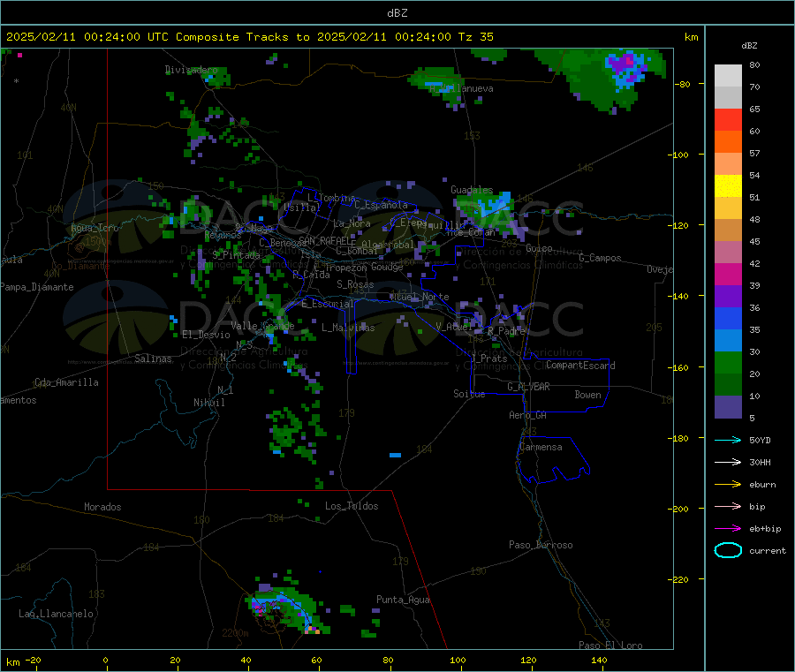
Task: Click the Morados map label
Action: click(102, 507)
